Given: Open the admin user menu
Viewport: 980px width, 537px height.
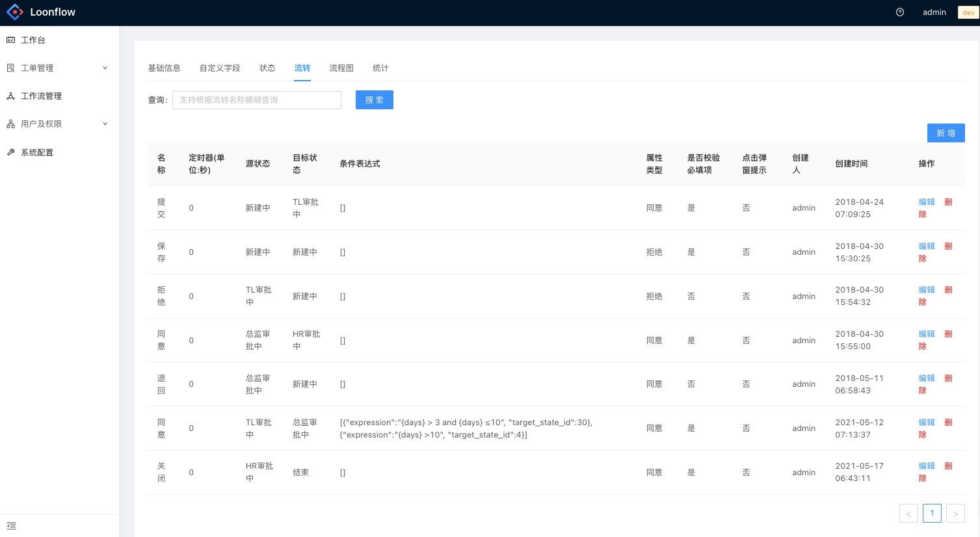Looking at the screenshot, I should [x=934, y=12].
